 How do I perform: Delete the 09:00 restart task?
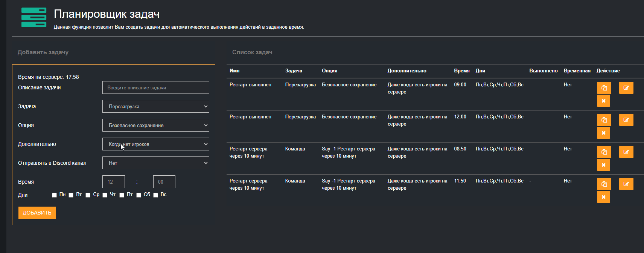(603, 101)
